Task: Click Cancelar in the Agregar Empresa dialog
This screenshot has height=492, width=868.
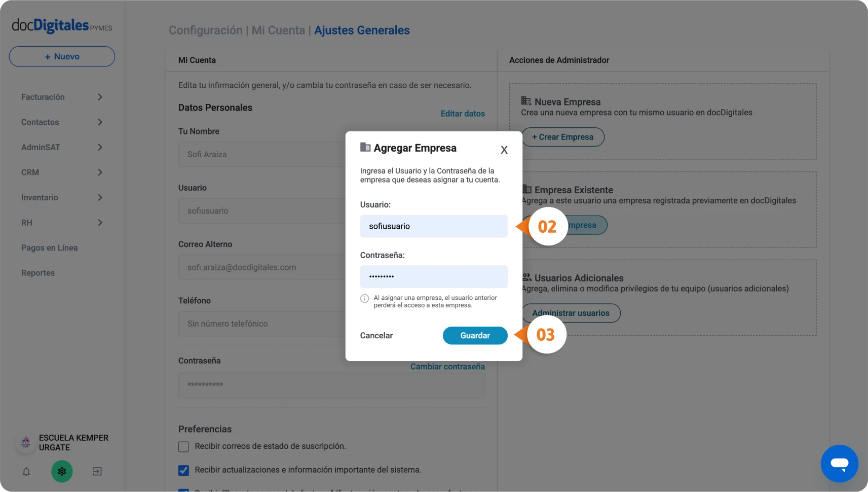Action: point(376,335)
